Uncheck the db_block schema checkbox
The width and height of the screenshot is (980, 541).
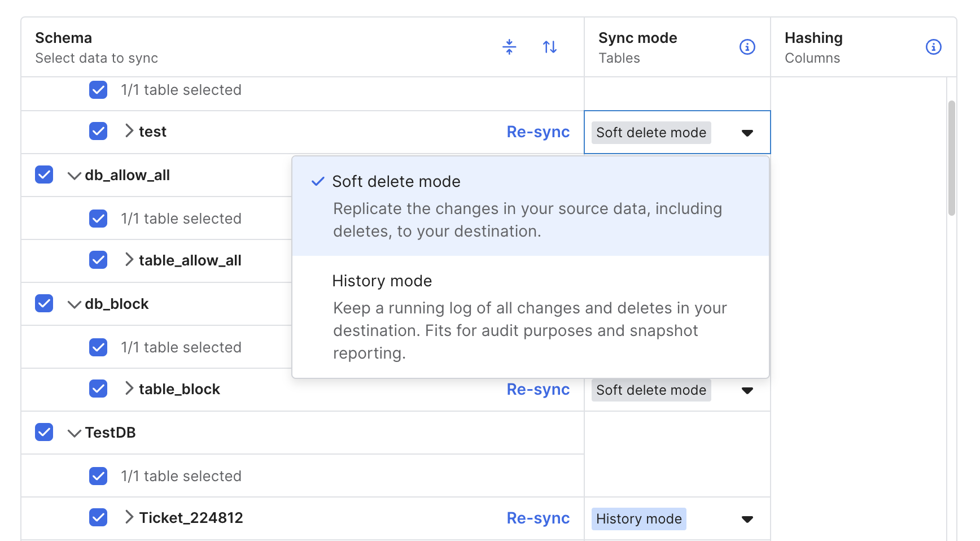[x=44, y=303]
